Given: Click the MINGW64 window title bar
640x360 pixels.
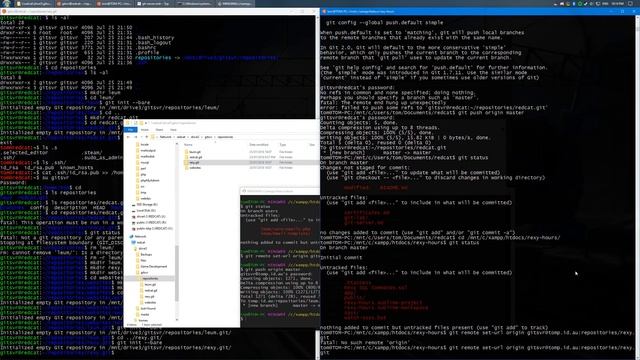Looking at the screenshot, I should tap(280, 191).
